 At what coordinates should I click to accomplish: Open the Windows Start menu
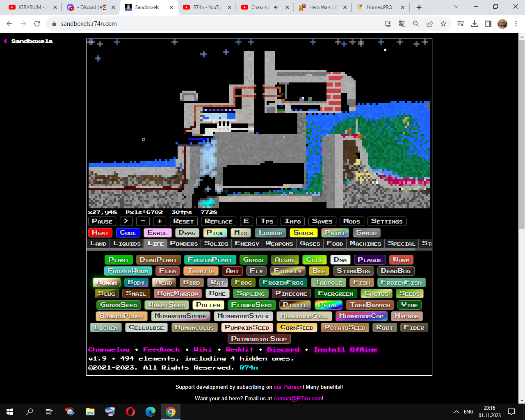coord(10,412)
